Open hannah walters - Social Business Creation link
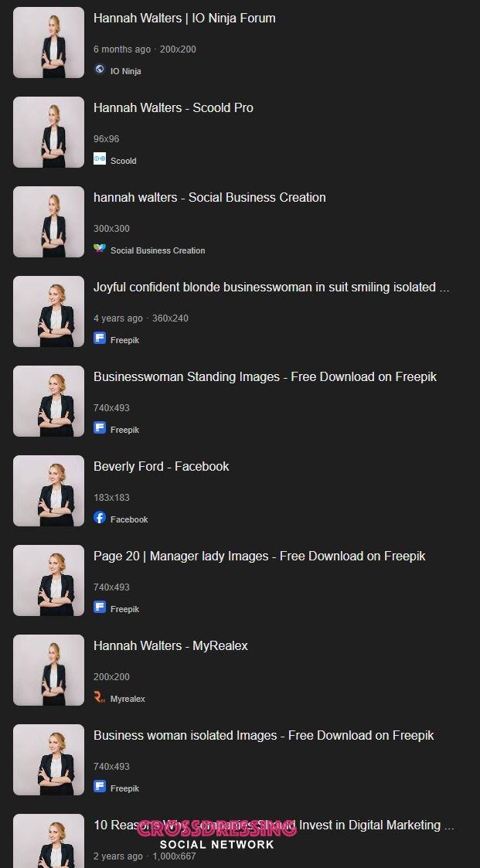The image size is (480, 868). pos(209,198)
